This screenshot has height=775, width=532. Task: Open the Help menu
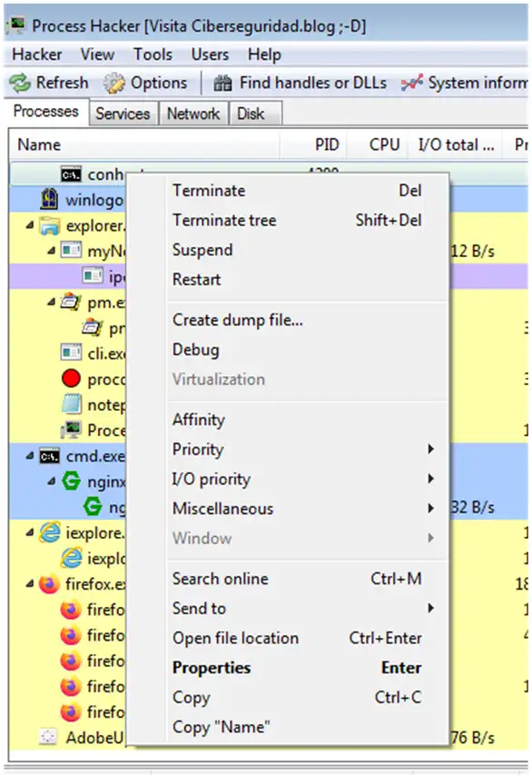264,55
